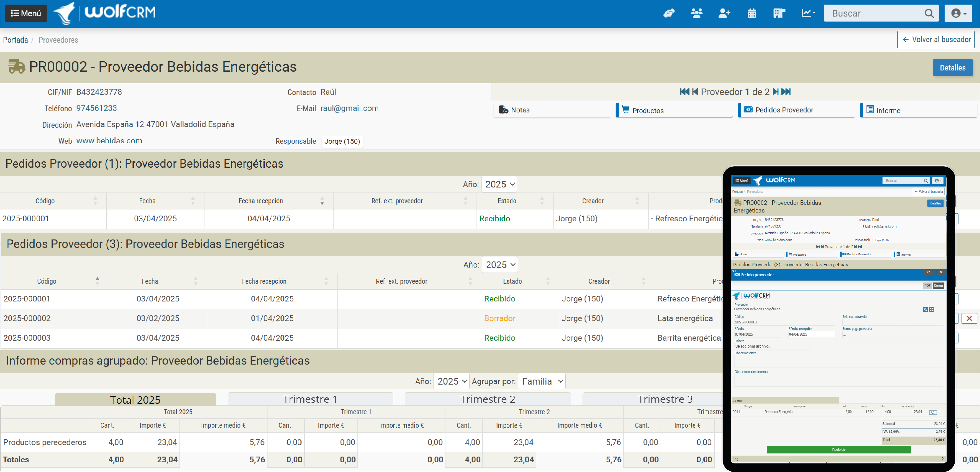This screenshot has width=980, height=472.
Task: Sort first table by Fecha arrows
Action: [193, 201]
